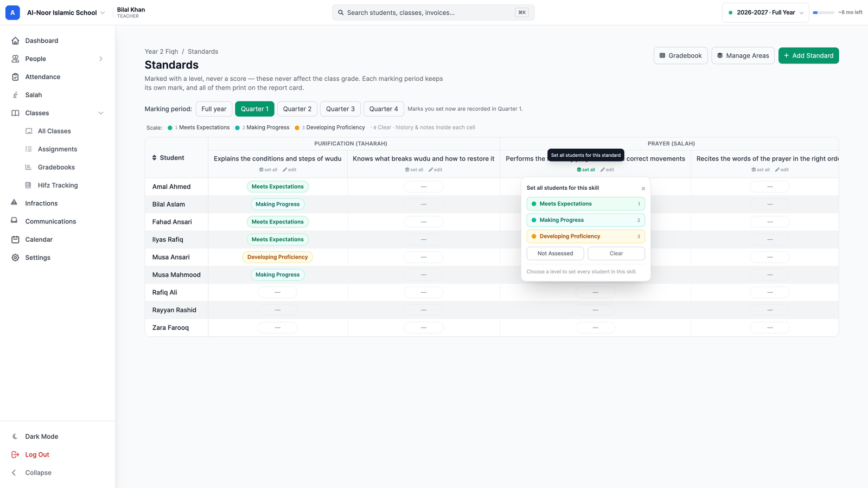Image resolution: width=868 pixels, height=488 pixels.
Task: Open Amal Ahmed's Meets Expectations mark
Action: click(x=277, y=187)
